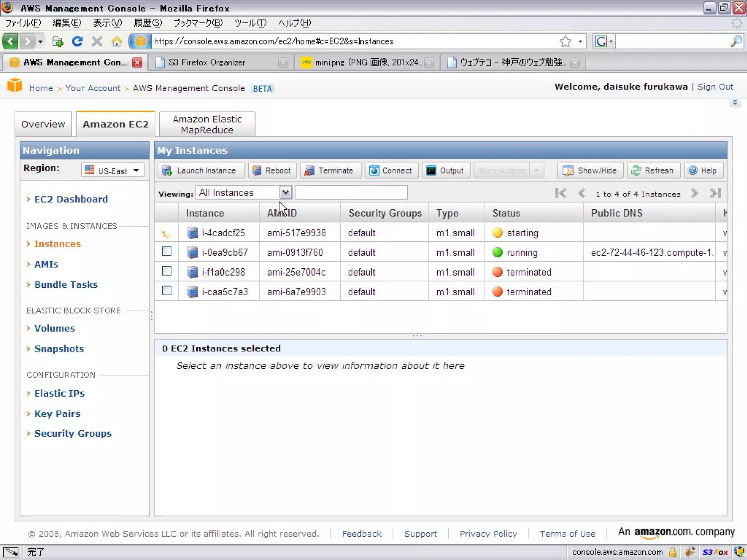Viewport: 747px width, 560px height.
Task: Open the AMIs navigation link
Action: [46, 264]
